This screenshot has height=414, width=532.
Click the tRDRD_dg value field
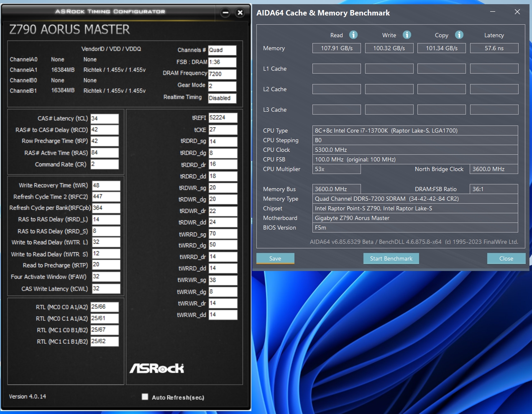click(x=223, y=153)
